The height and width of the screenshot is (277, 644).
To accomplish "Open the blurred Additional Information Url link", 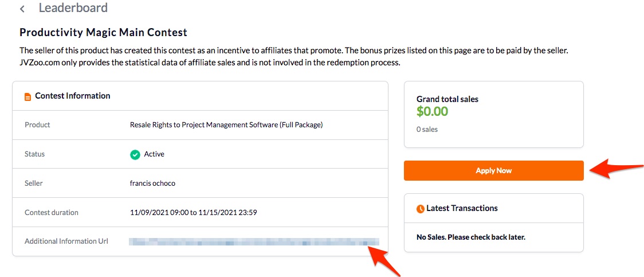I will [254, 241].
